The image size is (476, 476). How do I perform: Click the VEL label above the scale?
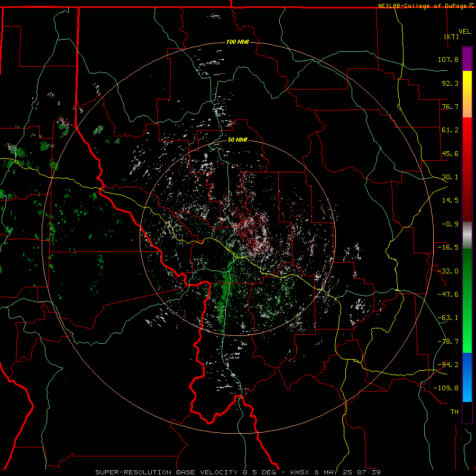464,31
